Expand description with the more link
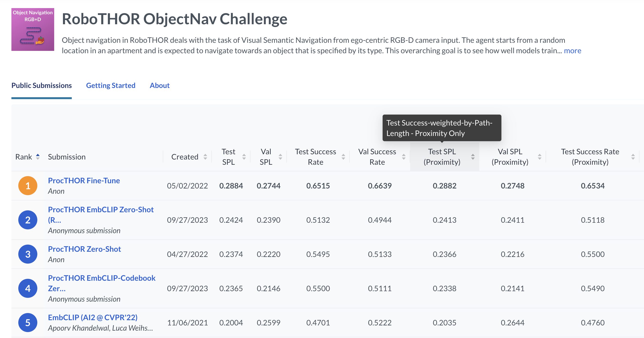The width and height of the screenshot is (644, 338). [572, 51]
